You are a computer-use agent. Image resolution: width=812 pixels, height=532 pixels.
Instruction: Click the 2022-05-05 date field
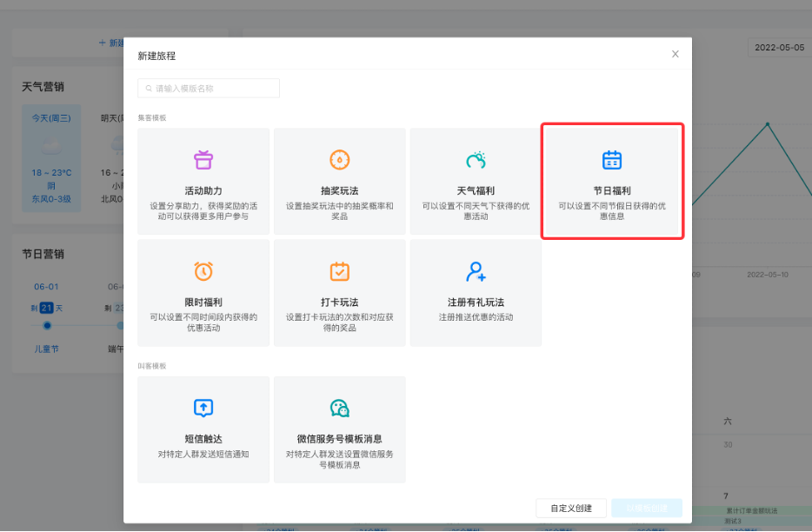pos(779,47)
